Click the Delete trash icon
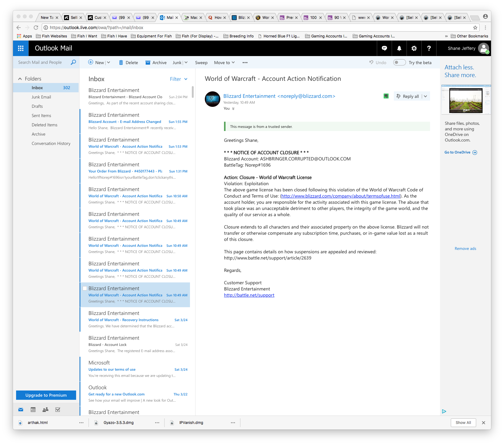Screen dimensions: 504x445 (121, 63)
